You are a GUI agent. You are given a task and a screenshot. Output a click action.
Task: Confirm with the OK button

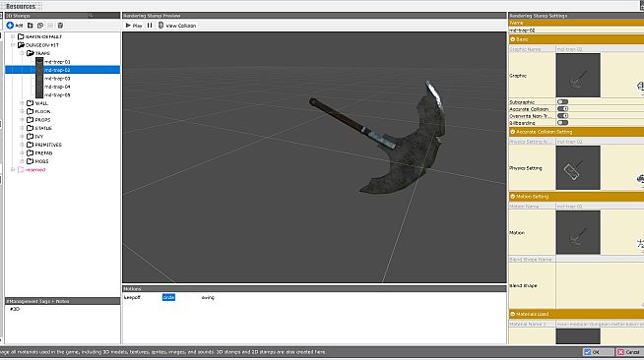pyautogui.click(x=598, y=352)
